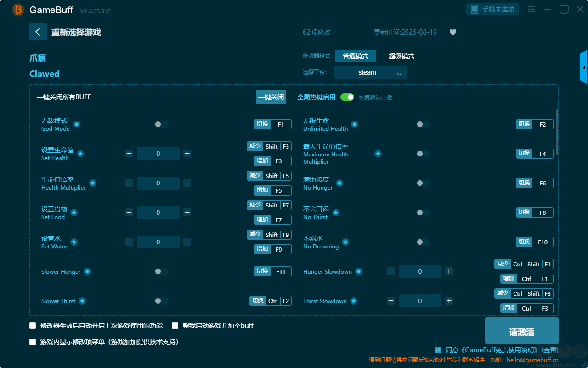Click the star icon beside Unlimited Health

(355, 124)
